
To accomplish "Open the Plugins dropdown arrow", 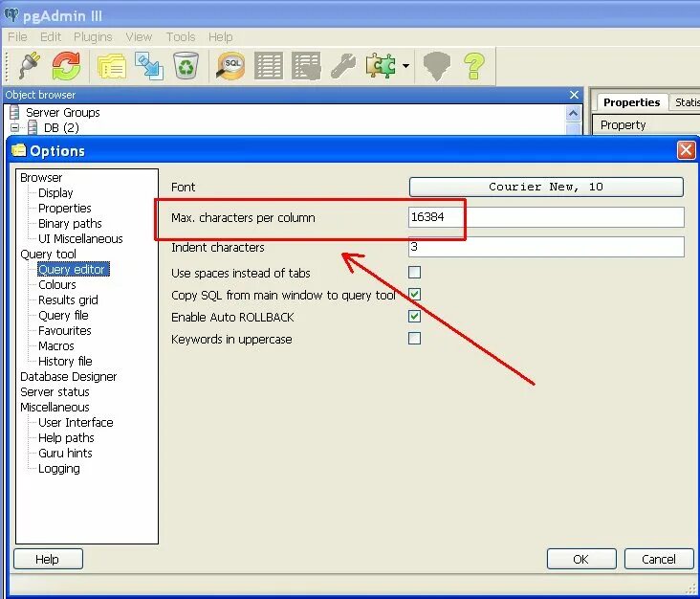I will (405, 66).
